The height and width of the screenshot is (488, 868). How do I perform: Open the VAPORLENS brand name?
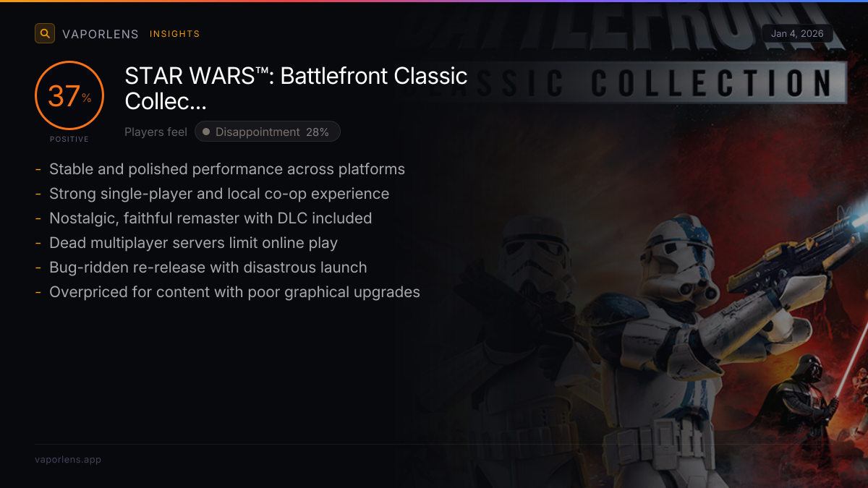point(101,34)
